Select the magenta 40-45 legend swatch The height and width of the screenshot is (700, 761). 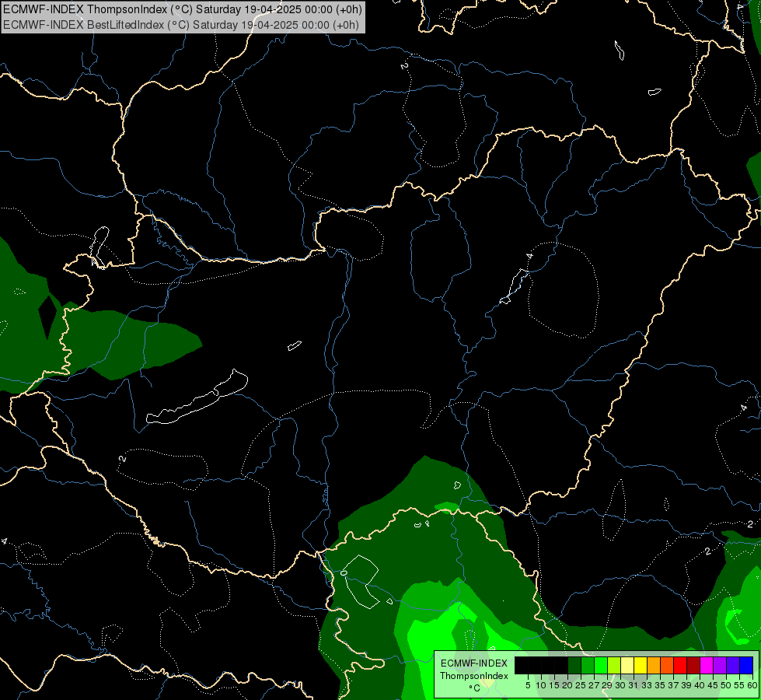[707, 665]
